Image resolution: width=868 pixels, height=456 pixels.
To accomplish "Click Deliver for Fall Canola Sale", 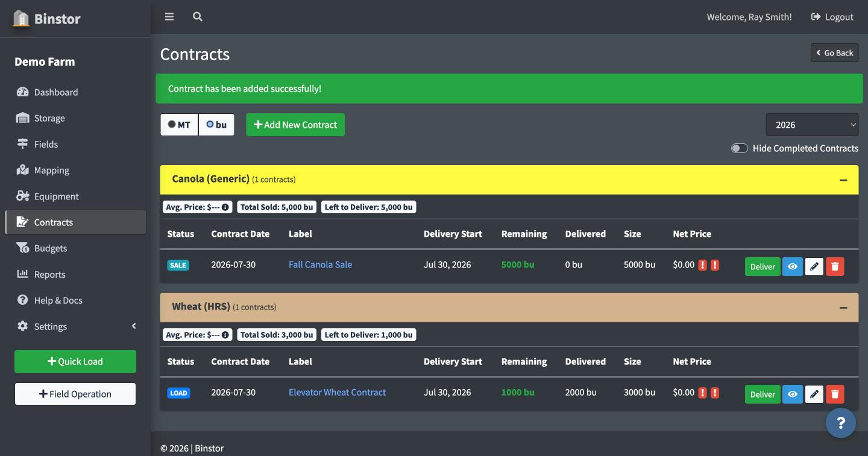I will click(763, 266).
